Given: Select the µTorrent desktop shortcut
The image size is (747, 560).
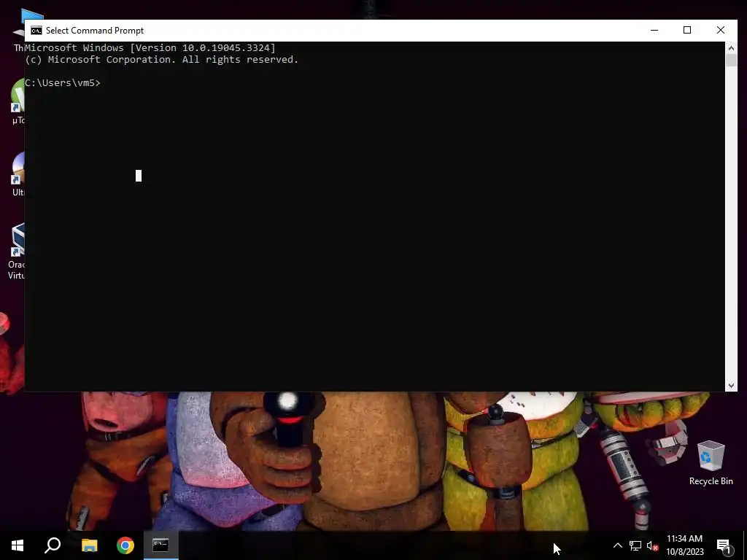Looking at the screenshot, I should tap(18, 102).
